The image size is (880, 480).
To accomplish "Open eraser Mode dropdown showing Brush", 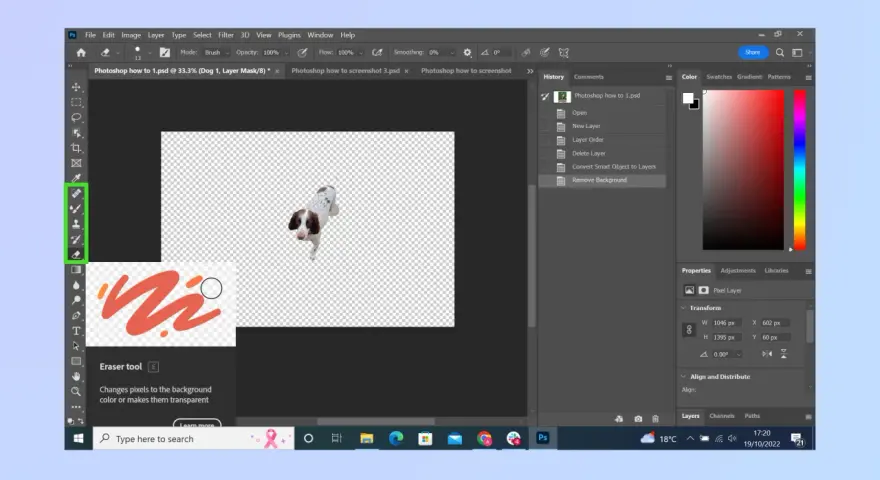I will click(x=217, y=52).
